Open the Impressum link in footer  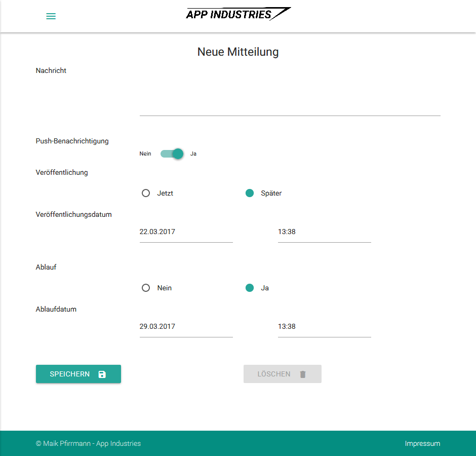pos(422,443)
